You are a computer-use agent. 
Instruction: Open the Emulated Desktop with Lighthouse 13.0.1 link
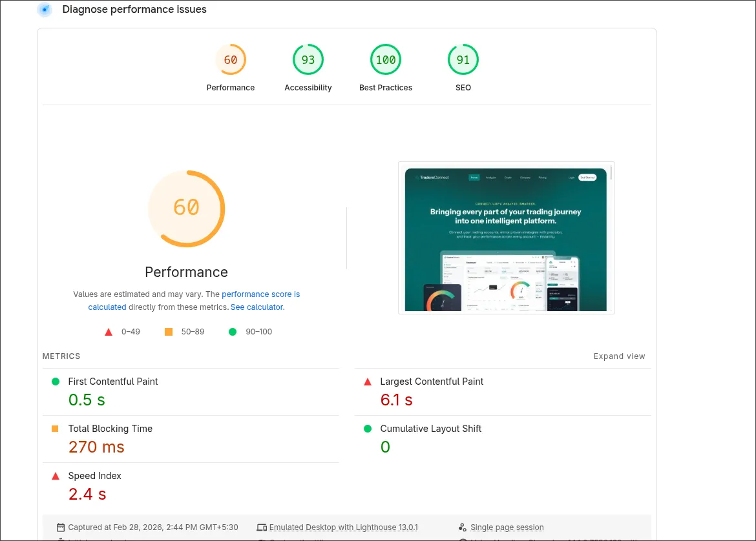(343, 527)
